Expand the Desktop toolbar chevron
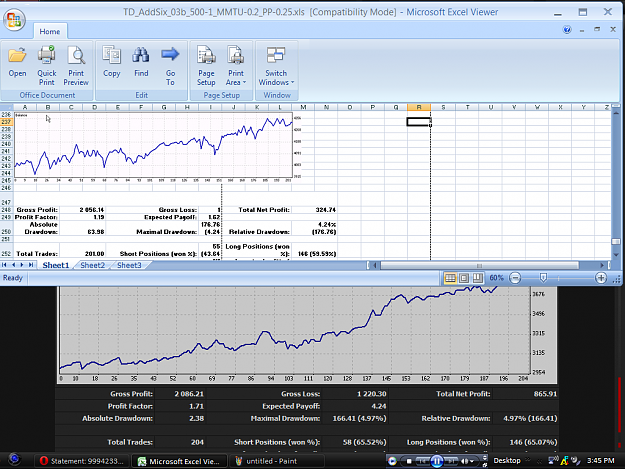The width and height of the screenshot is (625, 469). pos(527,460)
